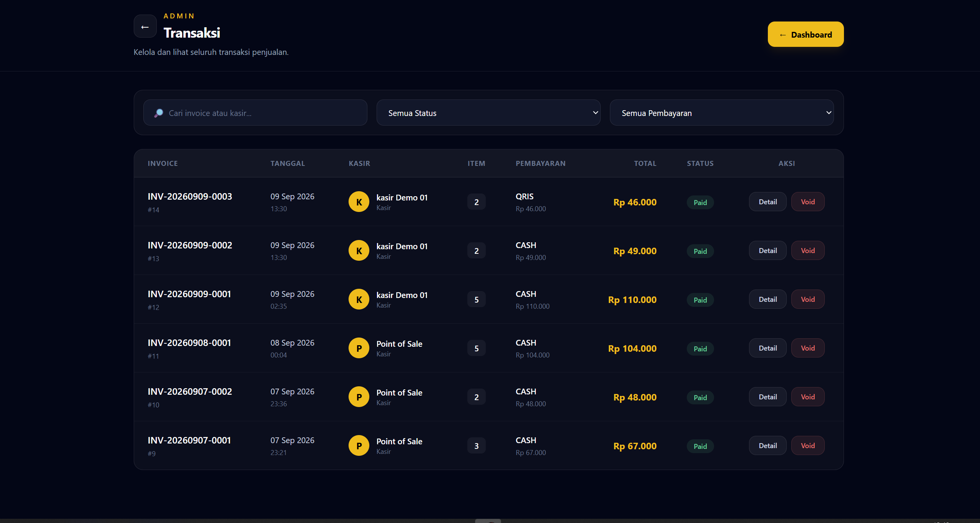The image size is (980, 523).
Task: Open Detail for INV-20260909-0003
Action: (x=767, y=202)
